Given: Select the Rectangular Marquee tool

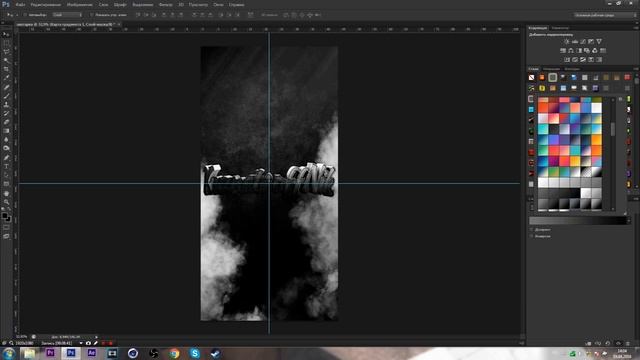Looking at the screenshot, I should point(6,43).
